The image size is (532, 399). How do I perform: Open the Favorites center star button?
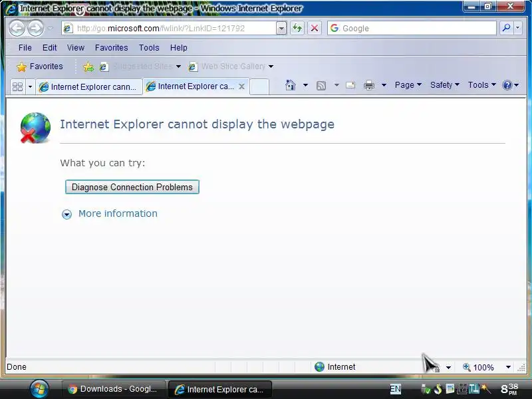[40, 66]
